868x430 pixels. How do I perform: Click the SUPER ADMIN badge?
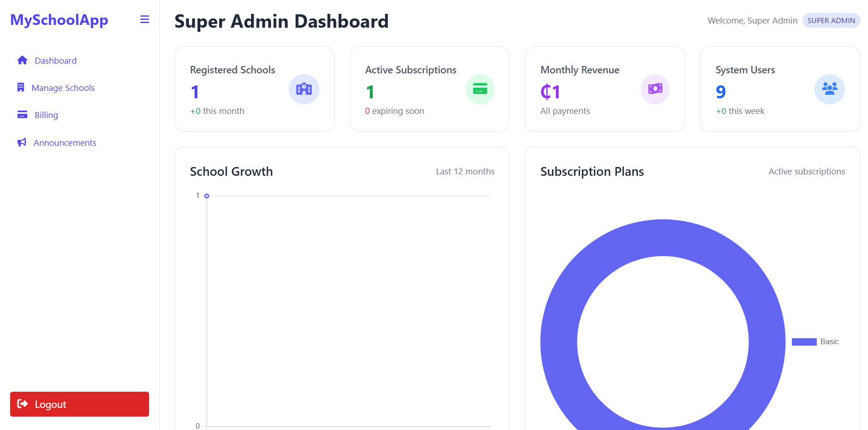click(831, 20)
